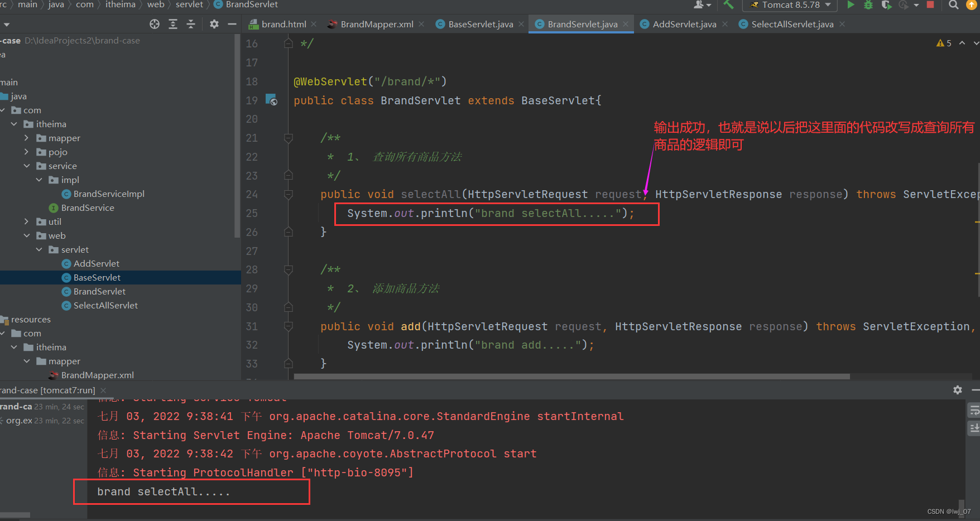This screenshot has width=980, height=521.
Task: Open Search Everywhere with the magnifier
Action: [953, 5]
